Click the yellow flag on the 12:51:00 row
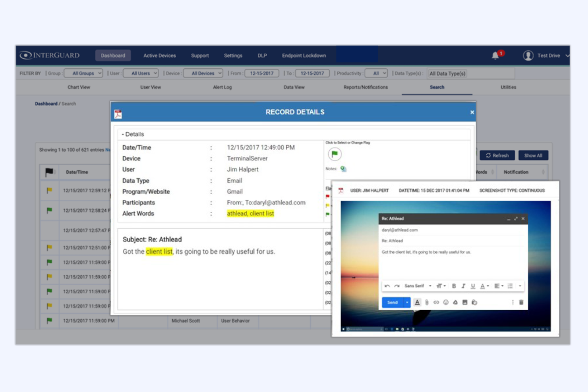The width and height of the screenshot is (588, 392). 49,247
